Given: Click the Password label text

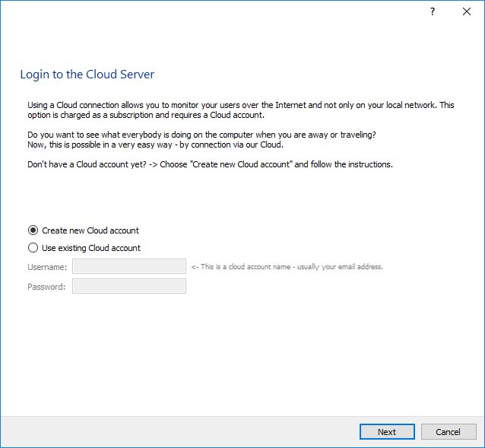Looking at the screenshot, I should (47, 288).
